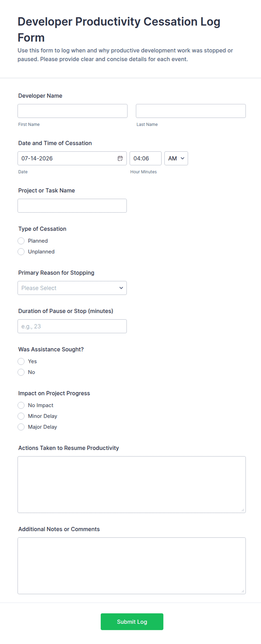Click the Actions Taken to Resume Productivity textarea
This screenshot has height=644, width=261.
coord(132,485)
